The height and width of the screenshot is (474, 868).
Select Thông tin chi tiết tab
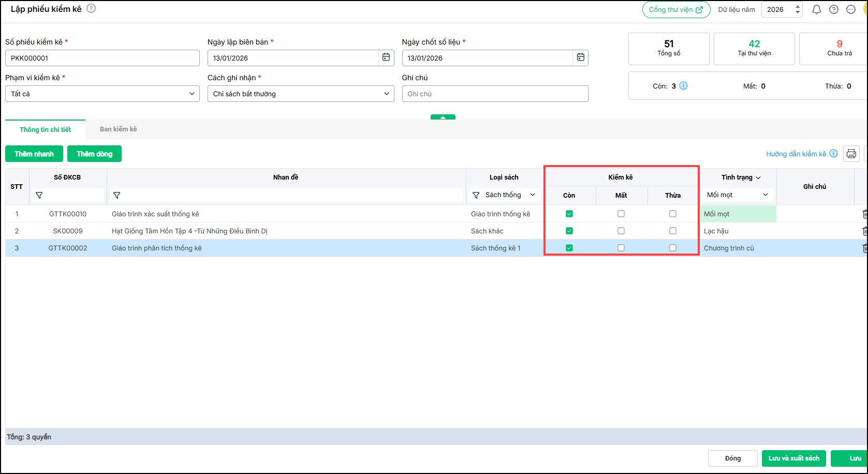coord(46,129)
